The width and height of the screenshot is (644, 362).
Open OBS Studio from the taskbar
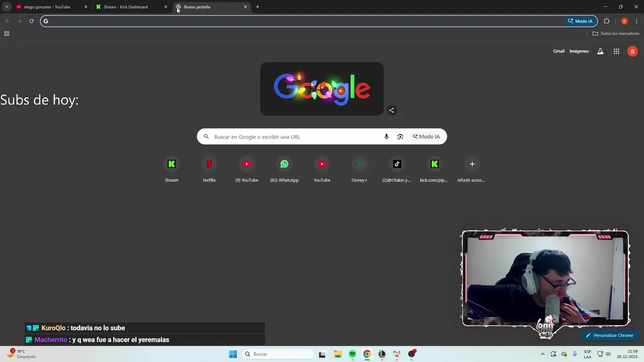coord(412,354)
